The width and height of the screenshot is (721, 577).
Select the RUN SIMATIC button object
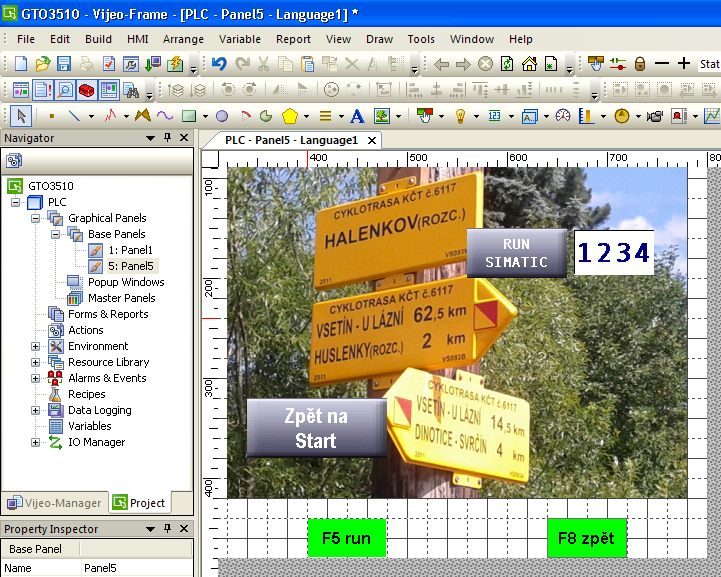516,253
